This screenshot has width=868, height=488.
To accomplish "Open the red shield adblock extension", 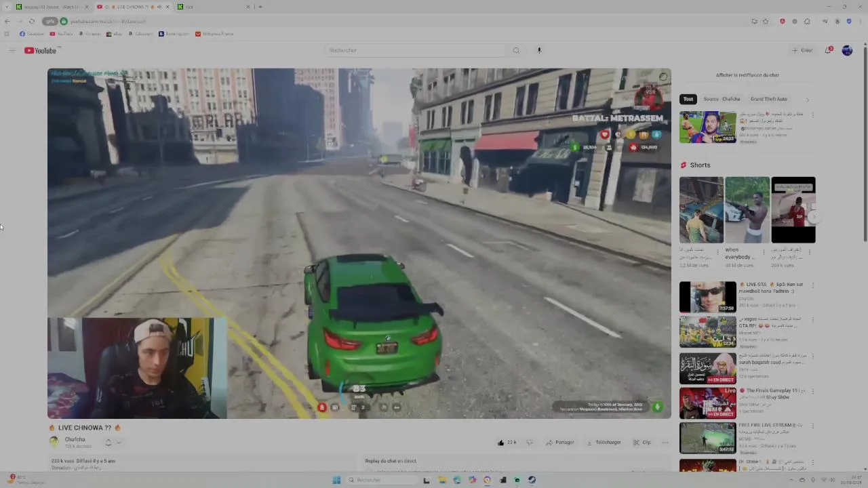I will click(783, 21).
